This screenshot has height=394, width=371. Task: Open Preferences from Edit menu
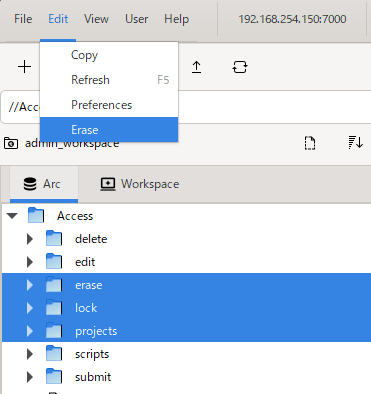pos(109,105)
